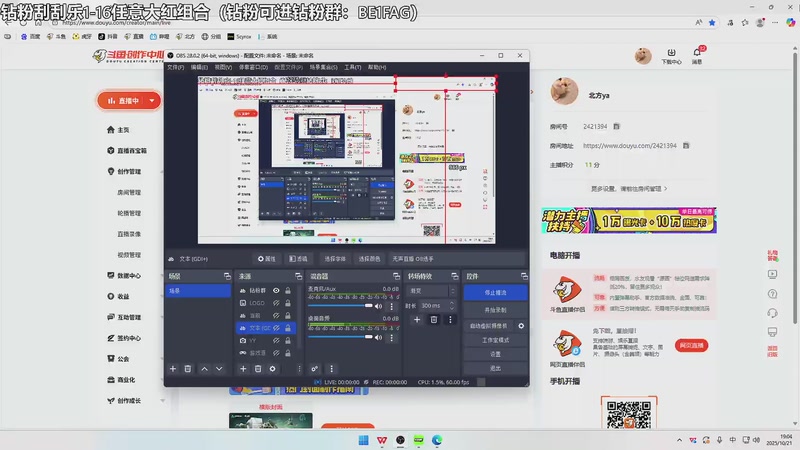
Task: Expand the 直播中 button dropdown arrow
Action: (152, 101)
